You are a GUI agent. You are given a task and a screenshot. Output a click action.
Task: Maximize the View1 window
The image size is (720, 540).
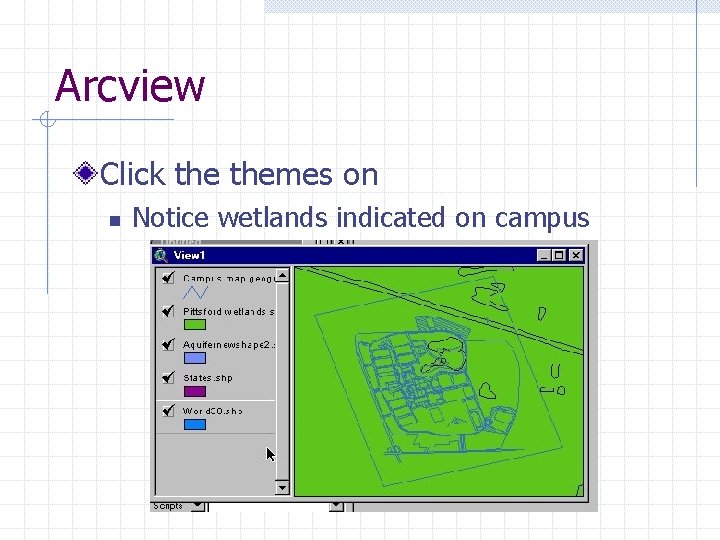(559, 255)
